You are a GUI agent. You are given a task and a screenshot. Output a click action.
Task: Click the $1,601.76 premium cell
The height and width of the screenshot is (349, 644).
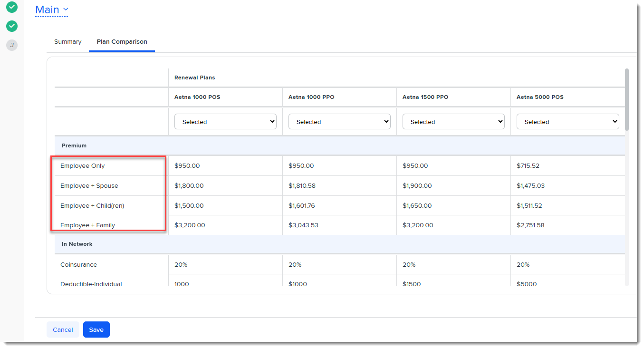[302, 206]
